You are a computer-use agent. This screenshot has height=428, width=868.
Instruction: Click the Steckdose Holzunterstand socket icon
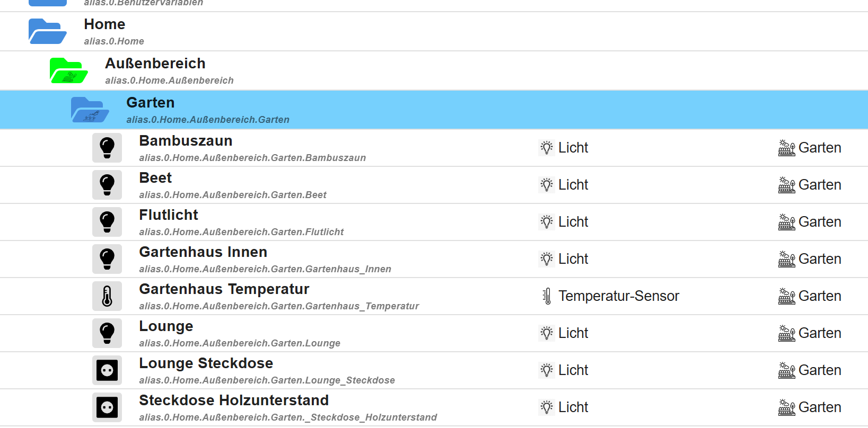click(x=107, y=407)
